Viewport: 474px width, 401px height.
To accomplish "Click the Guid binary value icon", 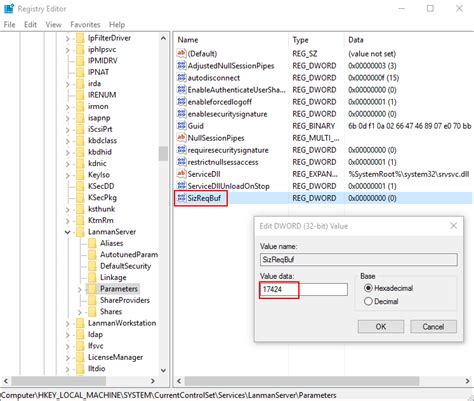I will click(181, 126).
